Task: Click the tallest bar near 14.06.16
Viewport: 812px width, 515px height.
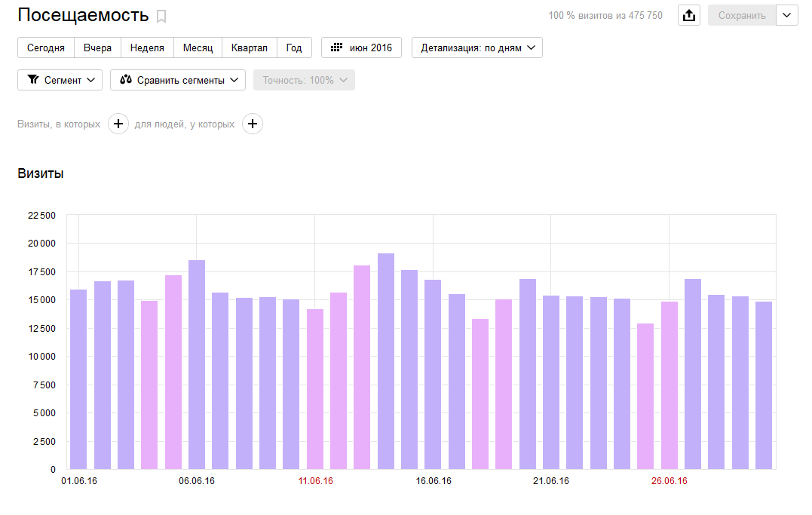Action: (385, 362)
